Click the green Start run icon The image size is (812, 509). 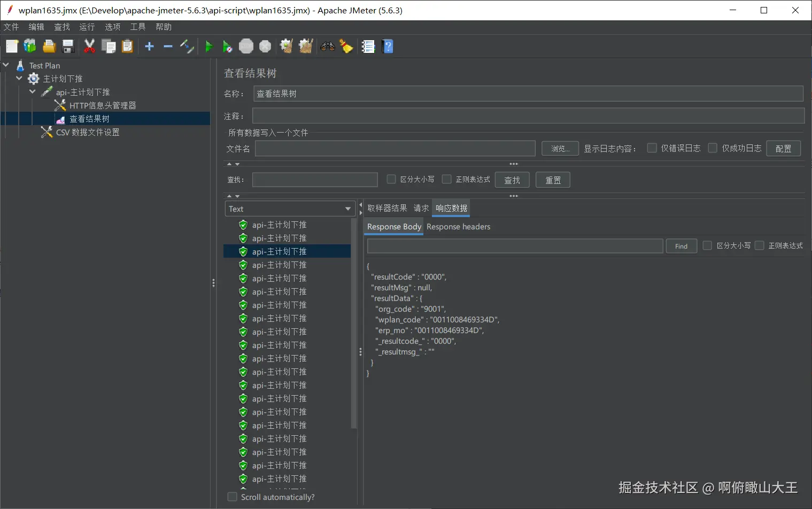click(x=209, y=47)
